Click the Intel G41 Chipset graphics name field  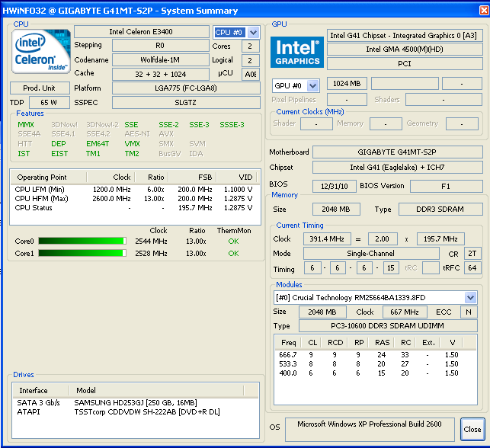tap(405, 36)
